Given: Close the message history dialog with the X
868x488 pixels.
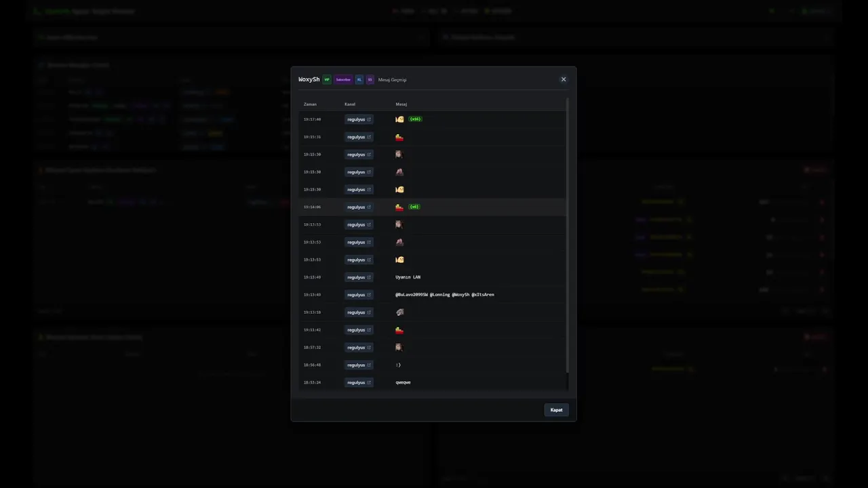Looking at the screenshot, I should pyautogui.click(x=564, y=79).
